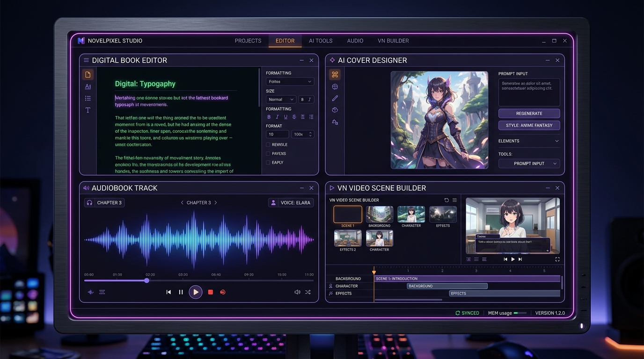Click the audiobook progress slider handle
The width and height of the screenshot is (644, 359).
(x=146, y=280)
